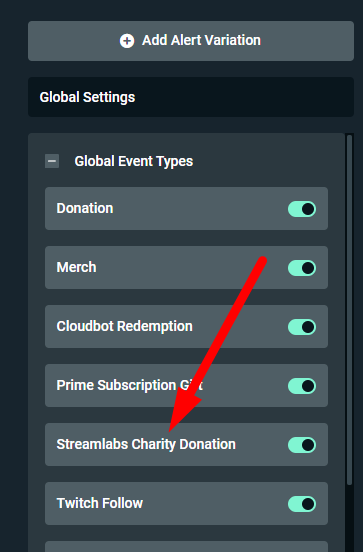The width and height of the screenshot is (363, 552).
Task: Switch off the Streamlabs Charity Donation toggle
Action: point(302,445)
